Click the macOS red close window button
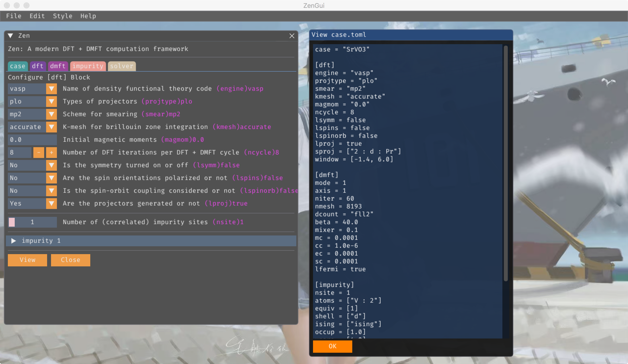 coord(7,5)
